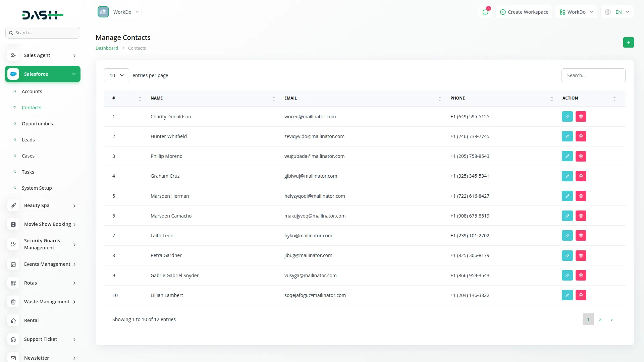The image size is (644, 362).
Task: Click the Create Workspace button
Action: tap(524, 12)
